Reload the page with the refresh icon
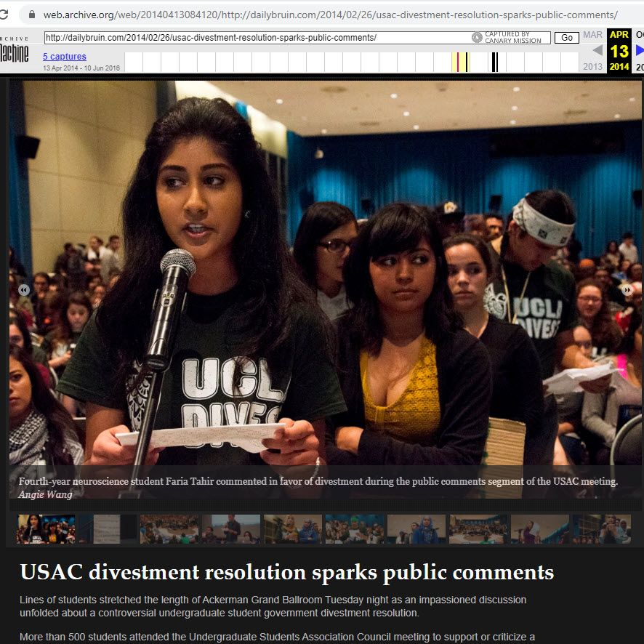Screen dimensions: 644x644 click(5, 12)
